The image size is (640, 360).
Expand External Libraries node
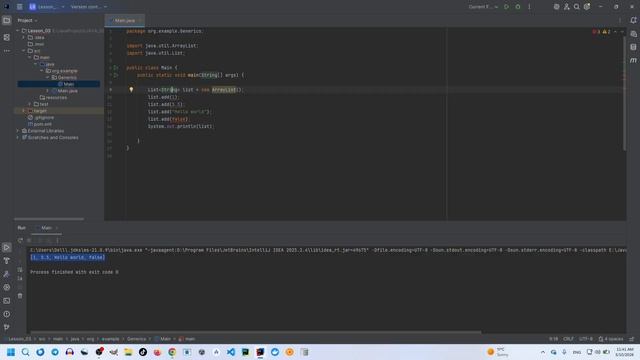18,131
